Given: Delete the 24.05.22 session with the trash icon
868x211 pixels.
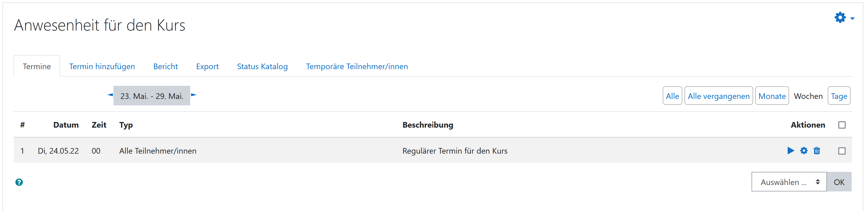Looking at the screenshot, I should (816, 150).
